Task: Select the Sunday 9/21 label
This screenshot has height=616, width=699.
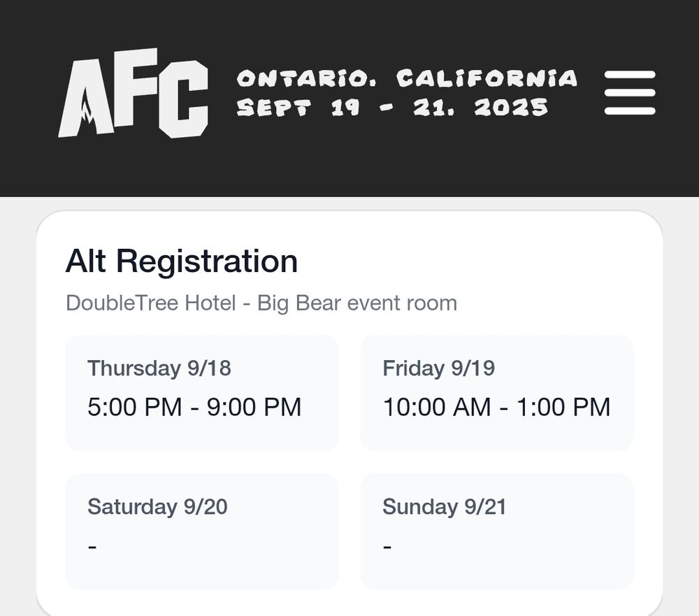Action: pyautogui.click(x=444, y=507)
